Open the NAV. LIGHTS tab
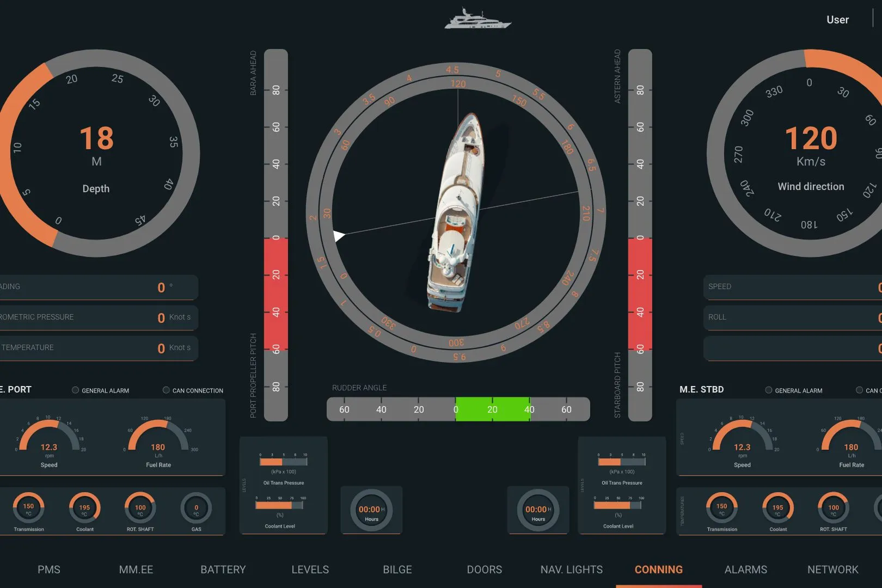The image size is (882, 588). click(x=572, y=569)
